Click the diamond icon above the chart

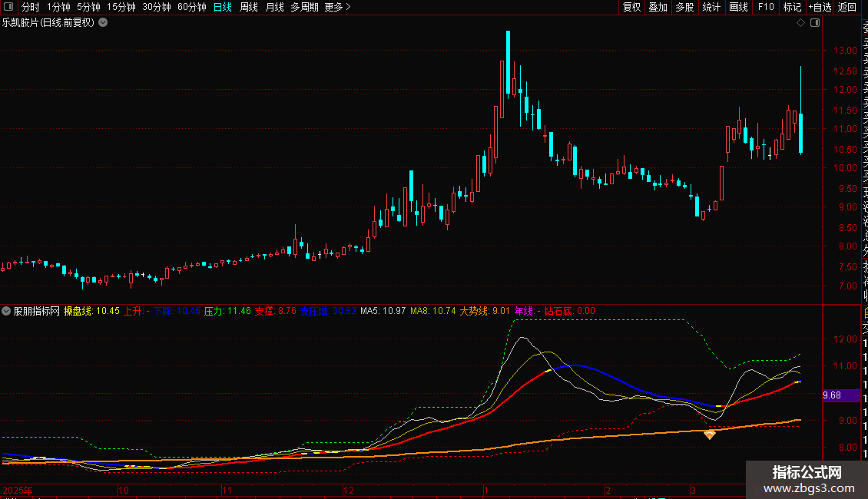[800, 23]
